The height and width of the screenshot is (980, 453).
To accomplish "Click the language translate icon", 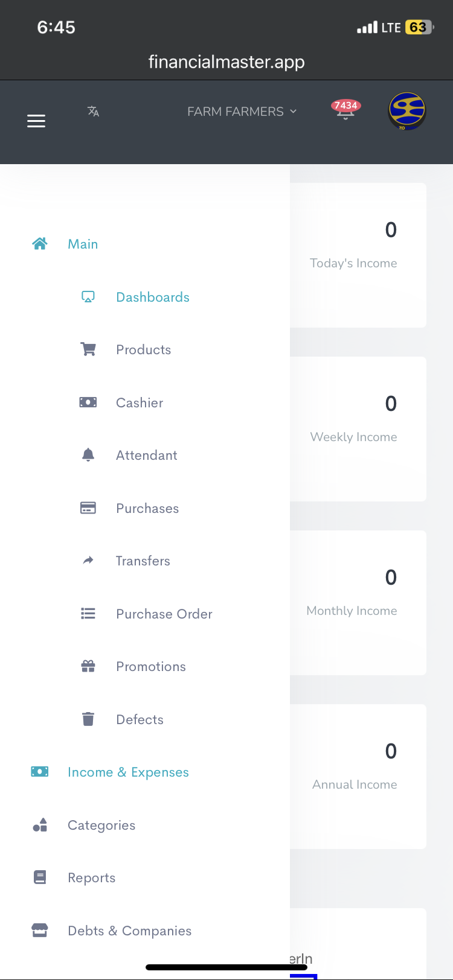I will click(x=93, y=111).
